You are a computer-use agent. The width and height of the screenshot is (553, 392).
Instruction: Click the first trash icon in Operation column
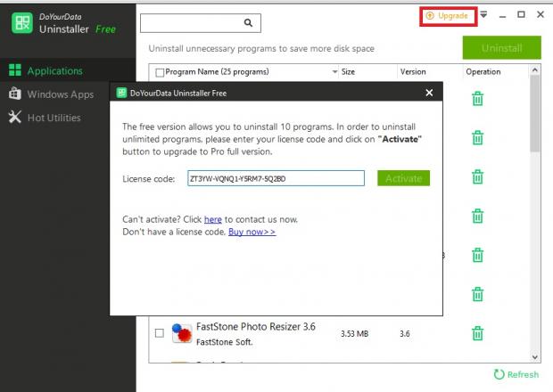click(477, 98)
